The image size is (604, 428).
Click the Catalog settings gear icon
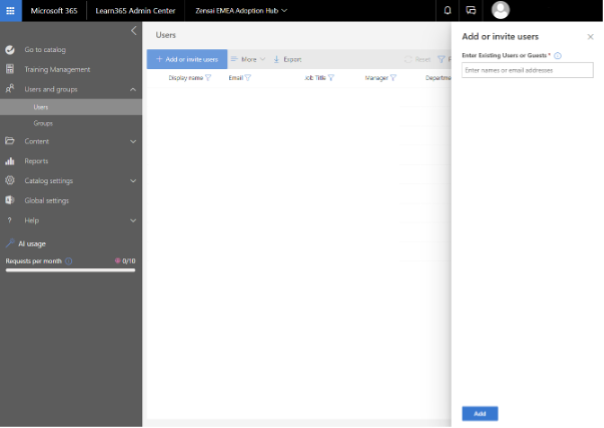(x=10, y=180)
